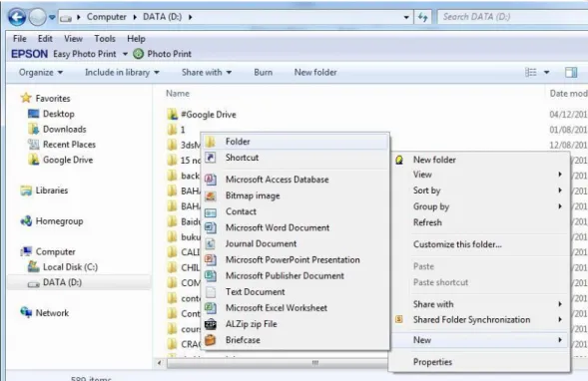588x381 pixels.
Task: Expand View submenu in context menu
Action: 479,175
